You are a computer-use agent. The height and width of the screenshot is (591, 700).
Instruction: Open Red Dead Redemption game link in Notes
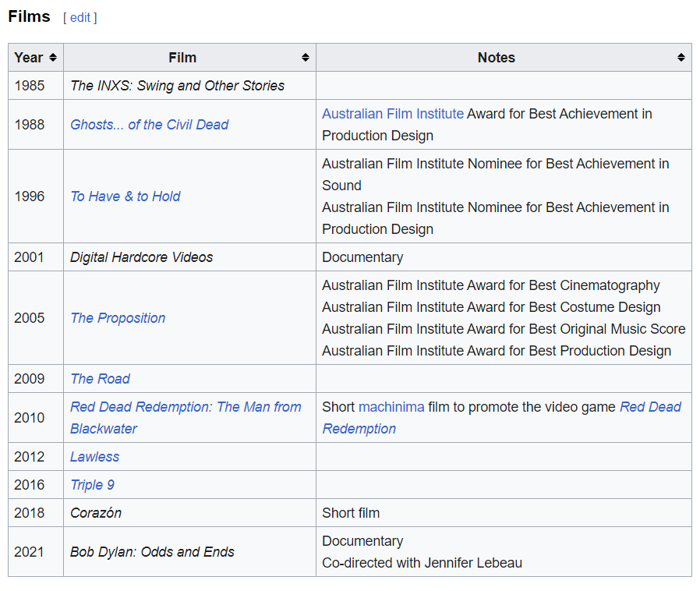[x=501, y=418]
